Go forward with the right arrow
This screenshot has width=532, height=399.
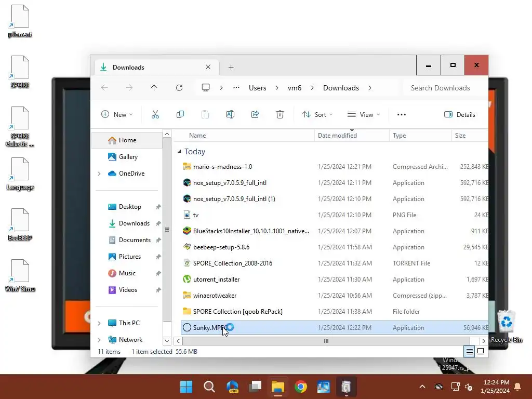(129, 88)
